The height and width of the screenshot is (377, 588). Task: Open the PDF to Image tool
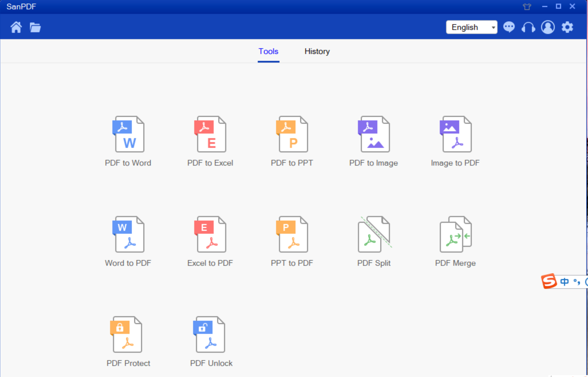[374, 140]
